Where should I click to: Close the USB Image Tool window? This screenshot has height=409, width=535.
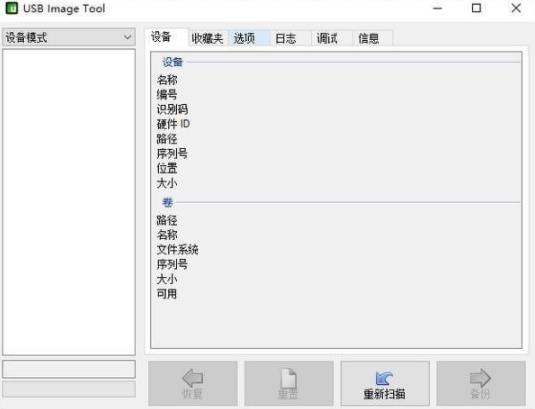click(516, 8)
